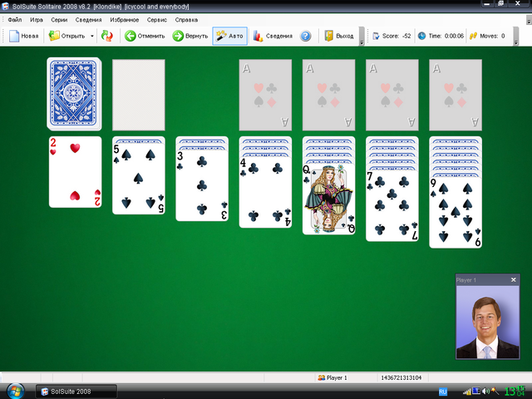Image resolution: width=532 pixels, height=399 pixels.
Task: Expand the Открыть dropdown arrow
Action: pyautogui.click(x=92, y=36)
